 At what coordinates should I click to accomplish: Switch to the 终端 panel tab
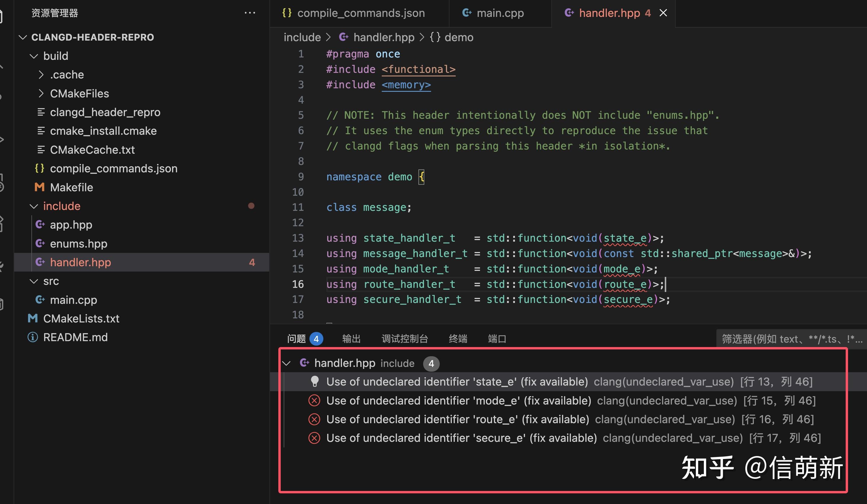457,339
